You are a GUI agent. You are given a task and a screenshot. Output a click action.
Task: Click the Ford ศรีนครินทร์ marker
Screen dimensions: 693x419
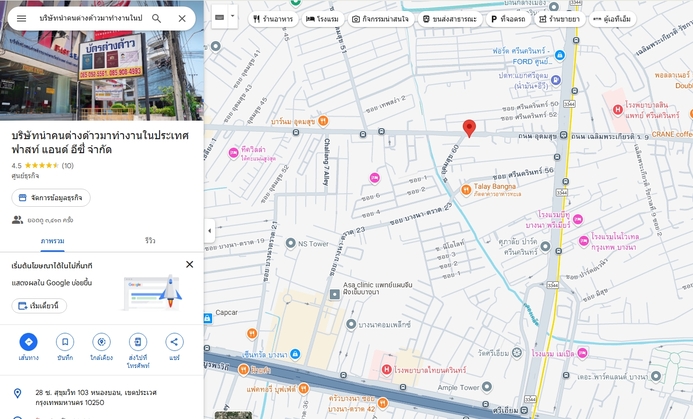[x=560, y=55]
